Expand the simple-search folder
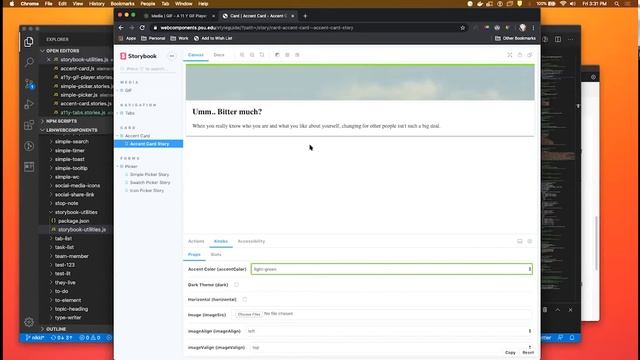Image resolution: width=640 pixels, height=360 pixels. (x=71, y=141)
